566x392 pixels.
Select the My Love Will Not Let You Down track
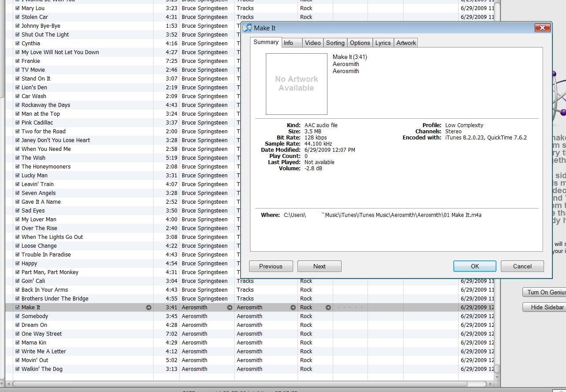coord(60,52)
